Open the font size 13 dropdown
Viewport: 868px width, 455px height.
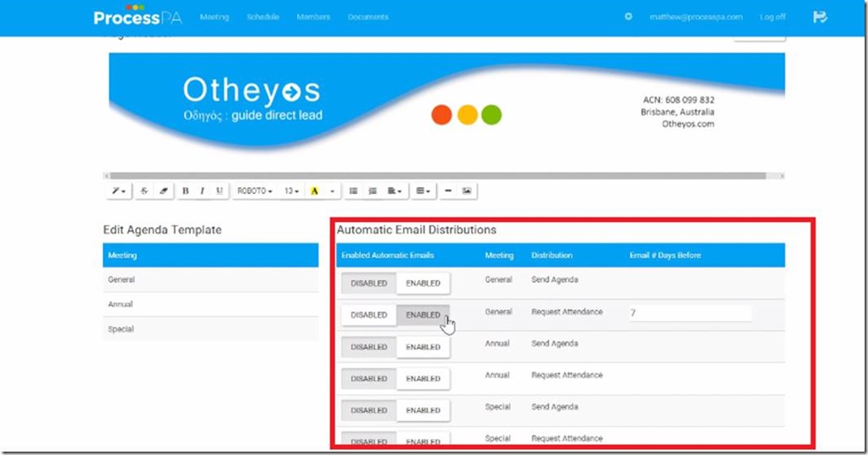coord(291,192)
